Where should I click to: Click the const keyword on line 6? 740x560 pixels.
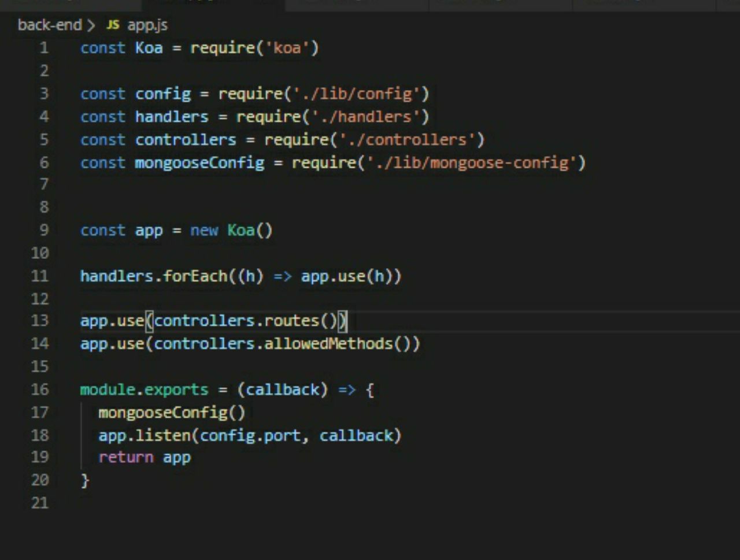(103, 163)
